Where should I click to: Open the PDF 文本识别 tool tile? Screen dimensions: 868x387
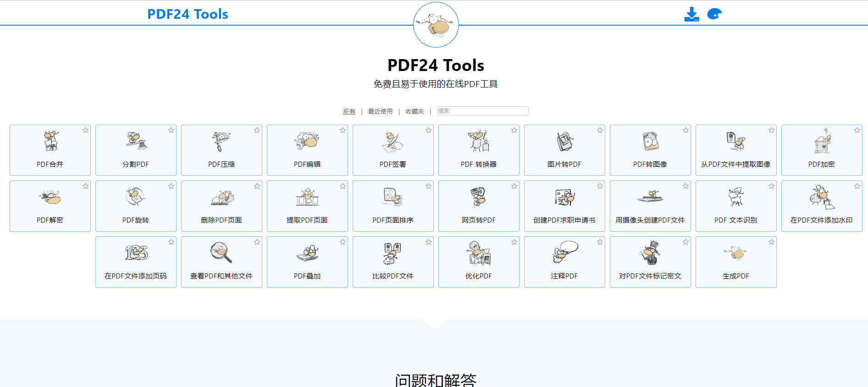coord(736,206)
